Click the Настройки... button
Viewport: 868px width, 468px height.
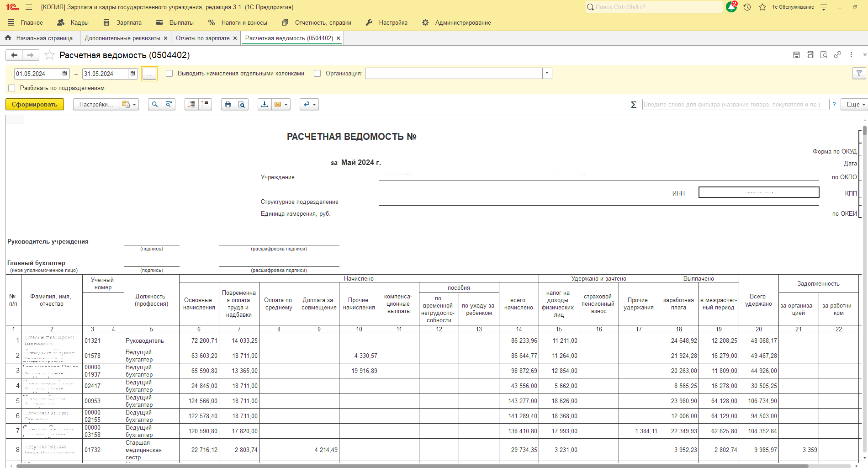click(96, 104)
